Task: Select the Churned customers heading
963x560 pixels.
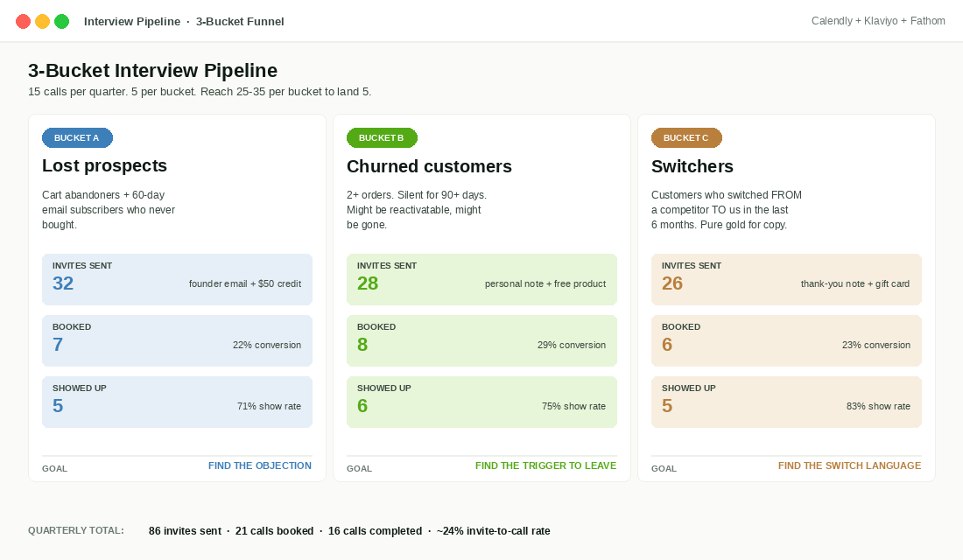Action: click(429, 166)
